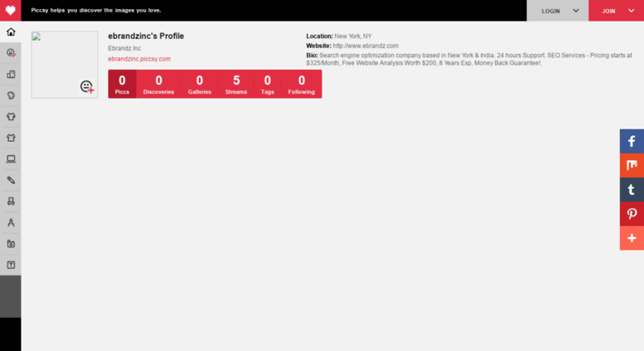Select the Streams tab

[236, 84]
